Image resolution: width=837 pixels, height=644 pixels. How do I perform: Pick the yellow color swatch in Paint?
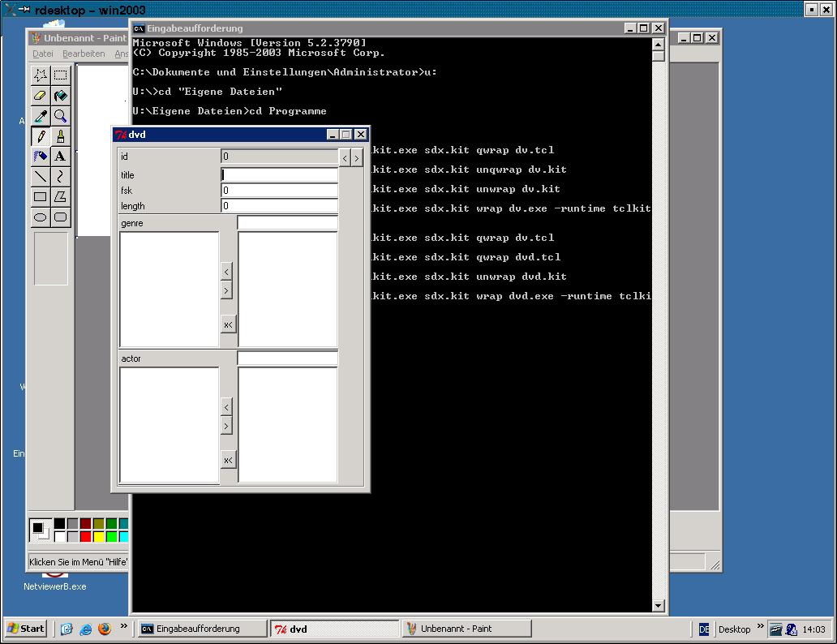pos(99,536)
